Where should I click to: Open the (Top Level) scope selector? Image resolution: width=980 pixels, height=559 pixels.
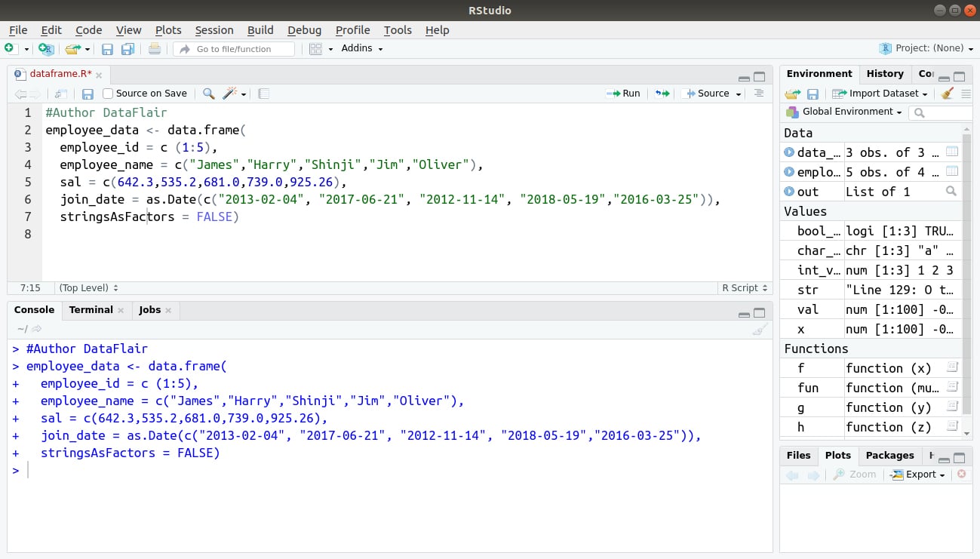pyautogui.click(x=88, y=287)
